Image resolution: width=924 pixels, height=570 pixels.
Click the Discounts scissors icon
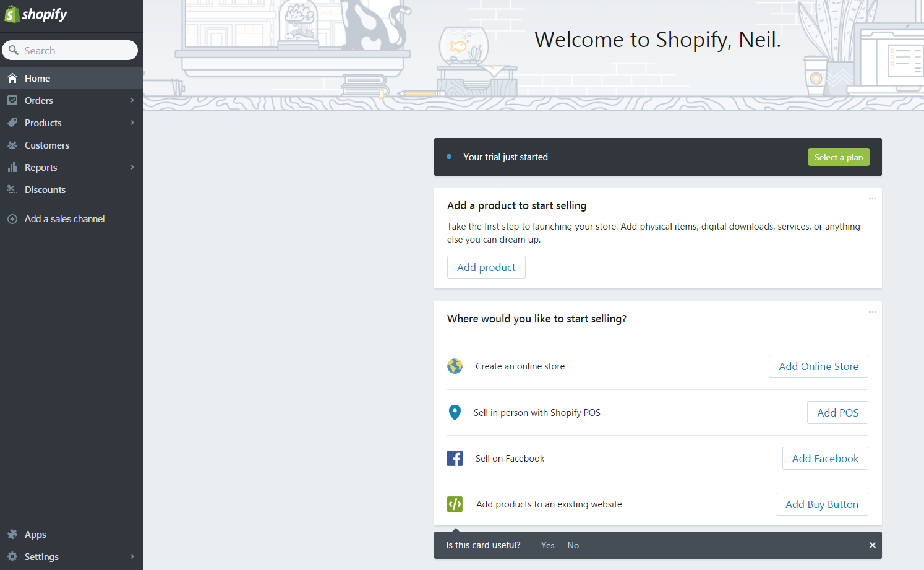pos(12,189)
